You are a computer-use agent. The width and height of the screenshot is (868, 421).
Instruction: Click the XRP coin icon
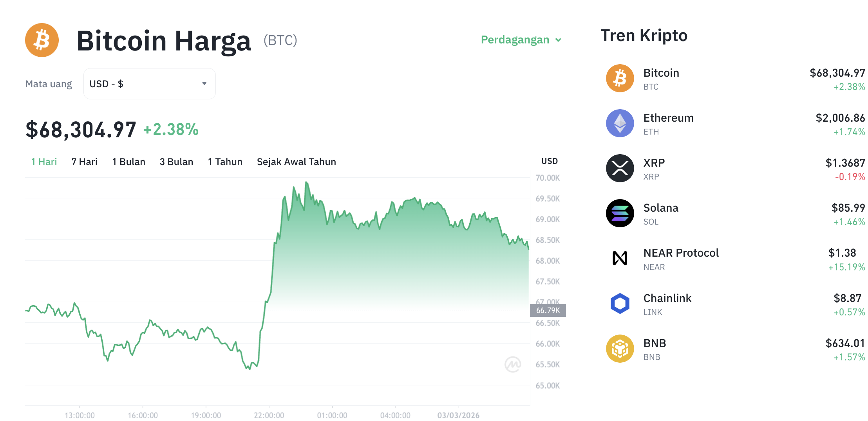pyautogui.click(x=620, y=168)
